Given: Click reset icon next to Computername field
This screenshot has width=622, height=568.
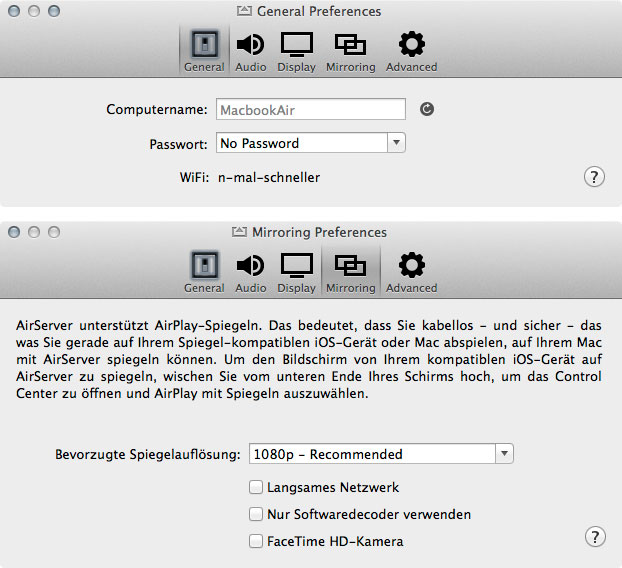Looking at the screenshot, I should 427,109.
